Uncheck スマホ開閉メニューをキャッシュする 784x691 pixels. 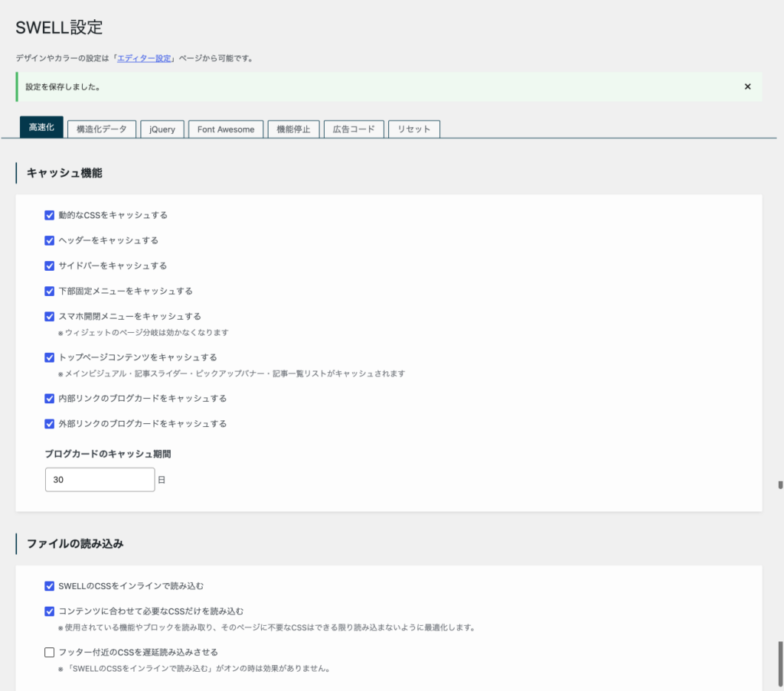coord(50,317)
